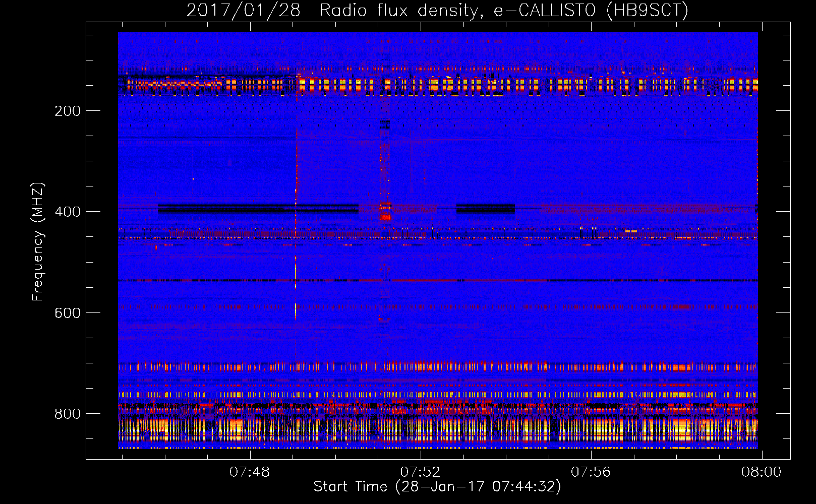This screenshot has width=816, height=504.
Task: Select the 600 frequency tick label
Action: pyautogui.click(x=68, y=313)
